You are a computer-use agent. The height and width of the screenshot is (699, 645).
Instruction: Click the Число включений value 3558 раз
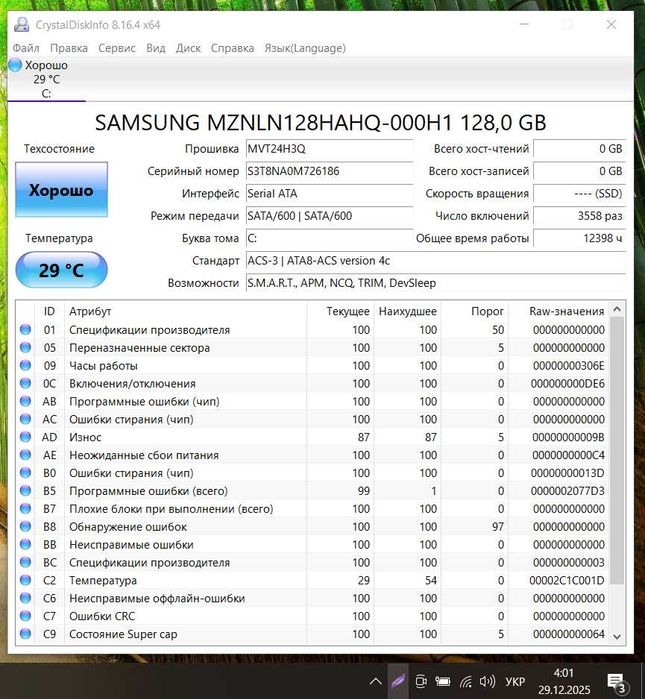pyautogui.click(x=579, y=216)
